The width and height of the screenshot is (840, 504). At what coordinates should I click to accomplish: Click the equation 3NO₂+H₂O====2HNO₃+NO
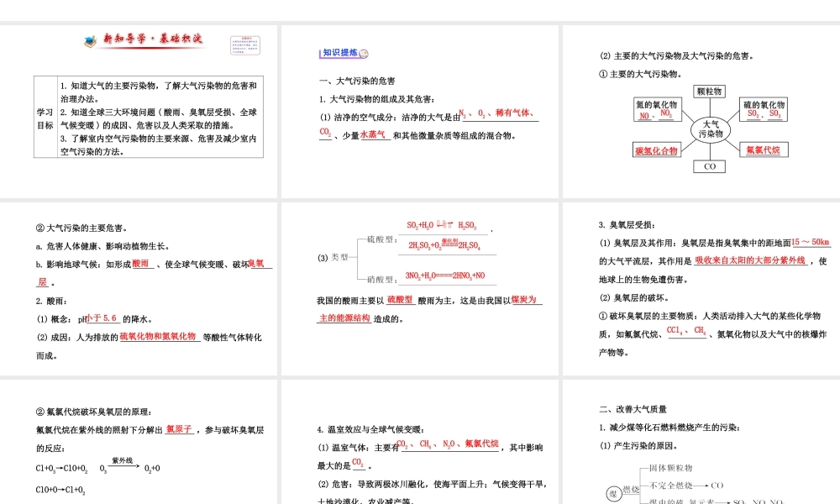(x=444, y=276)
